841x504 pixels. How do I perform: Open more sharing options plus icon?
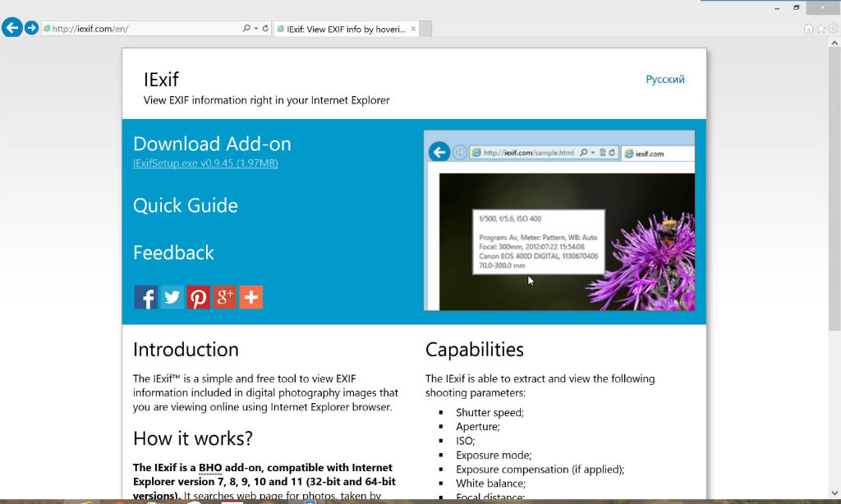pos(250,297)
